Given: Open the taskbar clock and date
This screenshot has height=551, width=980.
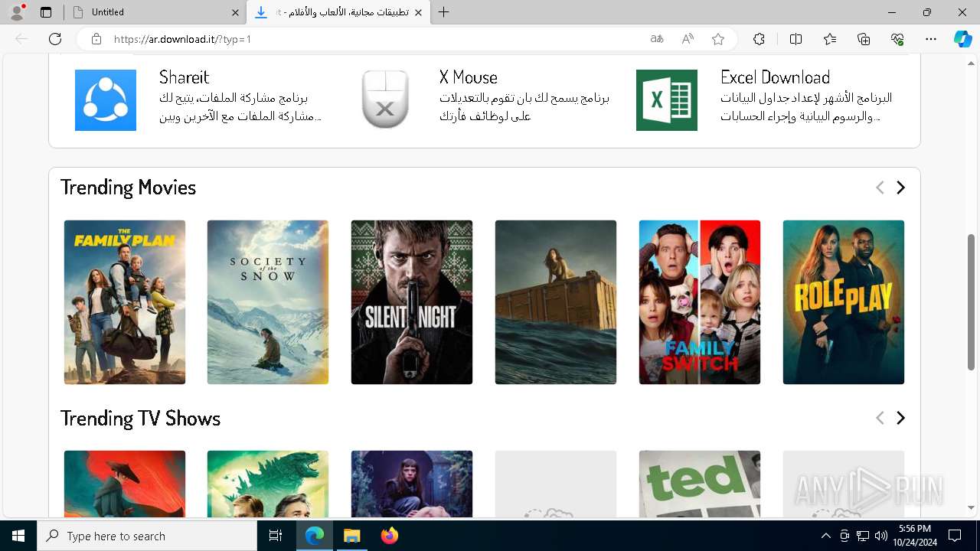Looking at the screenshot, I should (915, 536).
